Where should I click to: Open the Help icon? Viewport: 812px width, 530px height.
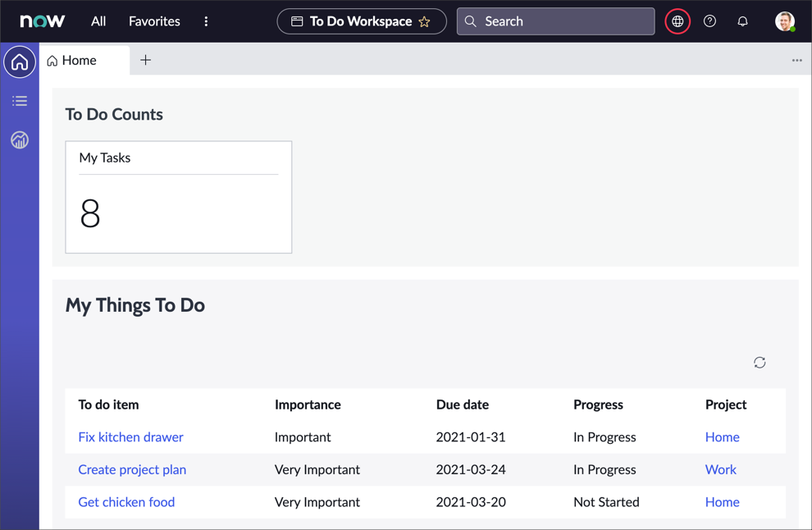coord(709,21)
